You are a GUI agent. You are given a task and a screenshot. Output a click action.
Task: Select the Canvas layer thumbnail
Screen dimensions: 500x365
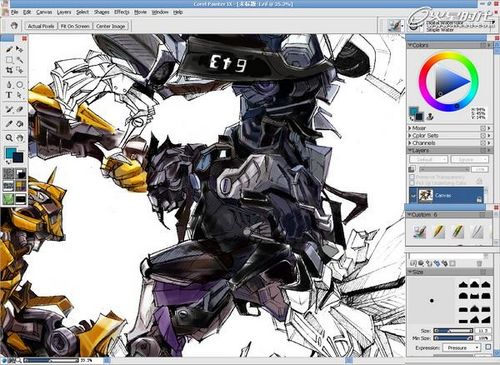[x=425, y=196]
